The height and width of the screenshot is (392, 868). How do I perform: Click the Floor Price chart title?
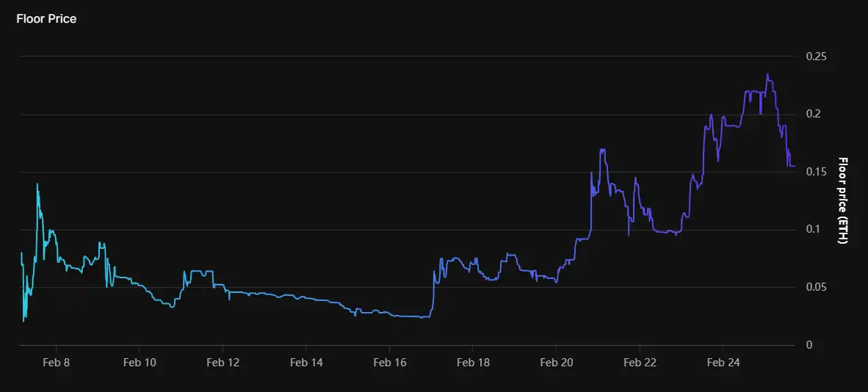[46, 19]
